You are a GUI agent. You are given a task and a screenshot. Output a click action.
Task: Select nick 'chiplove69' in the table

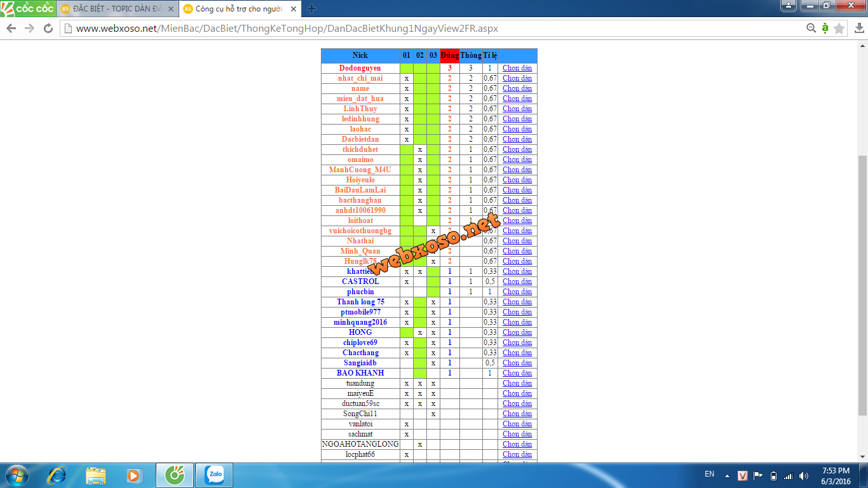pos(360,342)
